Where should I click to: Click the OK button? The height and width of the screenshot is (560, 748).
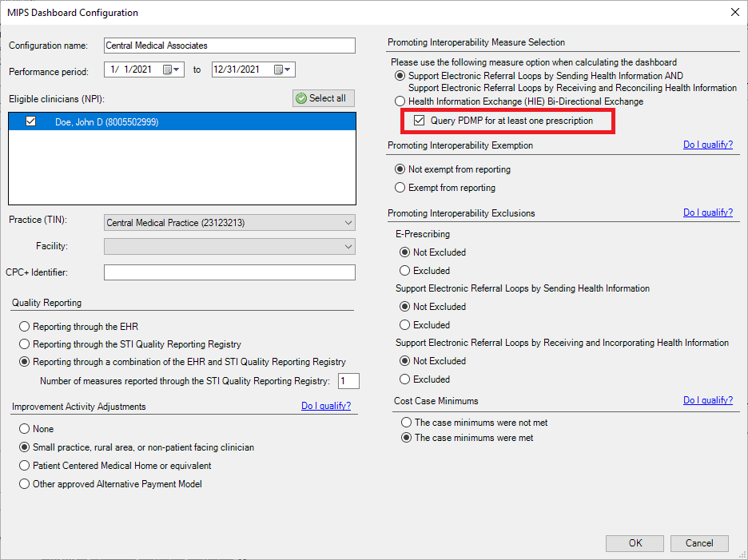click(x=635, y=543)
